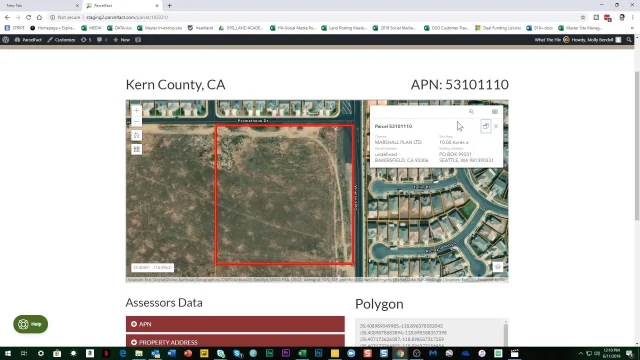
Task: Close the Parcel 53101110 popup
Action: pyautogui.click(x=496, y=126)
